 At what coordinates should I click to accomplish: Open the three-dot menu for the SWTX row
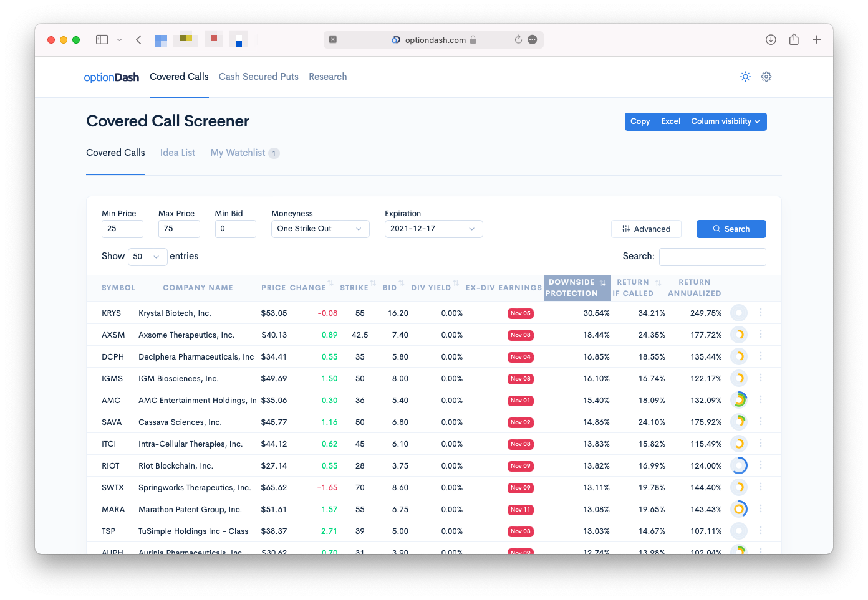pyautogui.click(x=761, y=487)
